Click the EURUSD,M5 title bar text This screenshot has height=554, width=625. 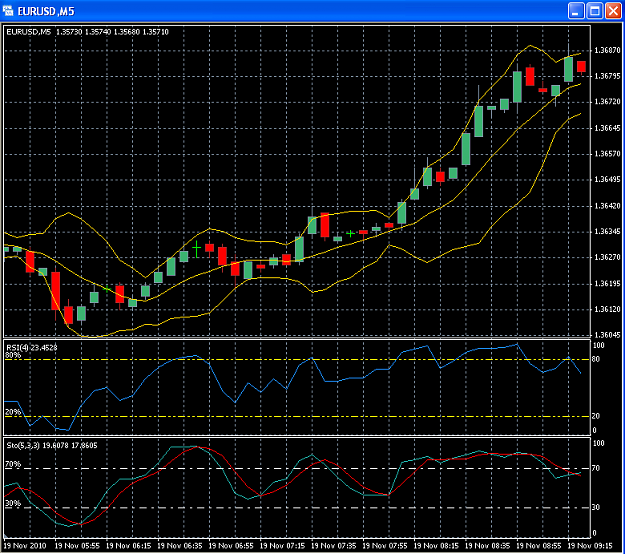tap(46, 11)
